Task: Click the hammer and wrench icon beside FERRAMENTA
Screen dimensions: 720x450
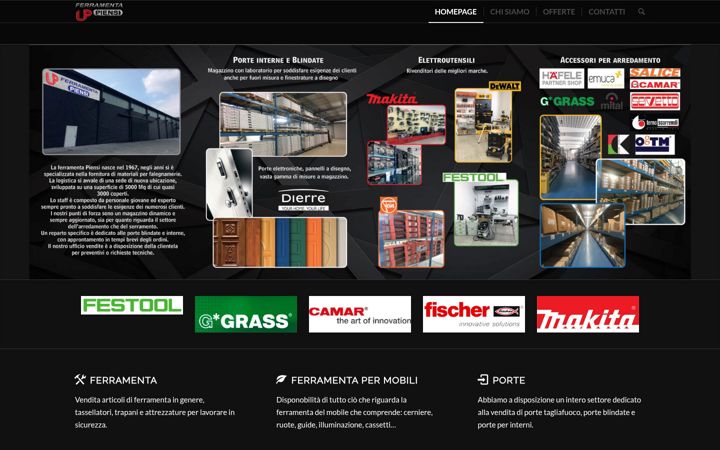Action: click(x=80, y=380)
